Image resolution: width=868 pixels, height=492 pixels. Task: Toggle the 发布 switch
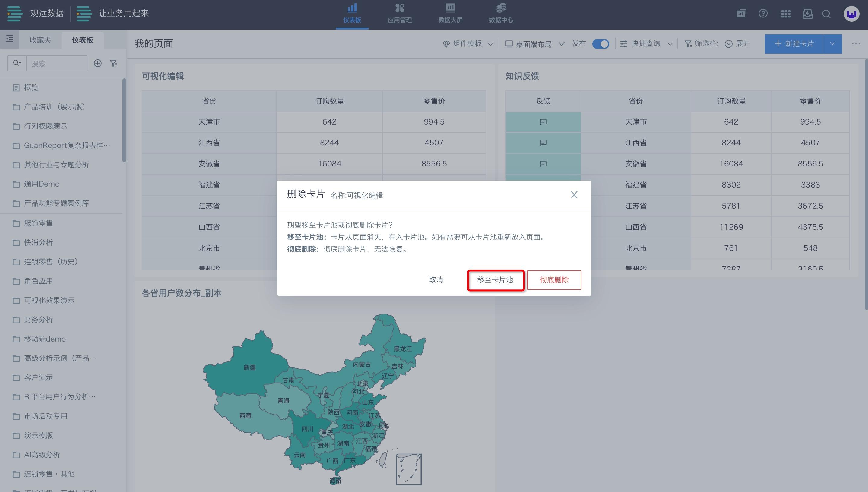click(x=600, y=44)
